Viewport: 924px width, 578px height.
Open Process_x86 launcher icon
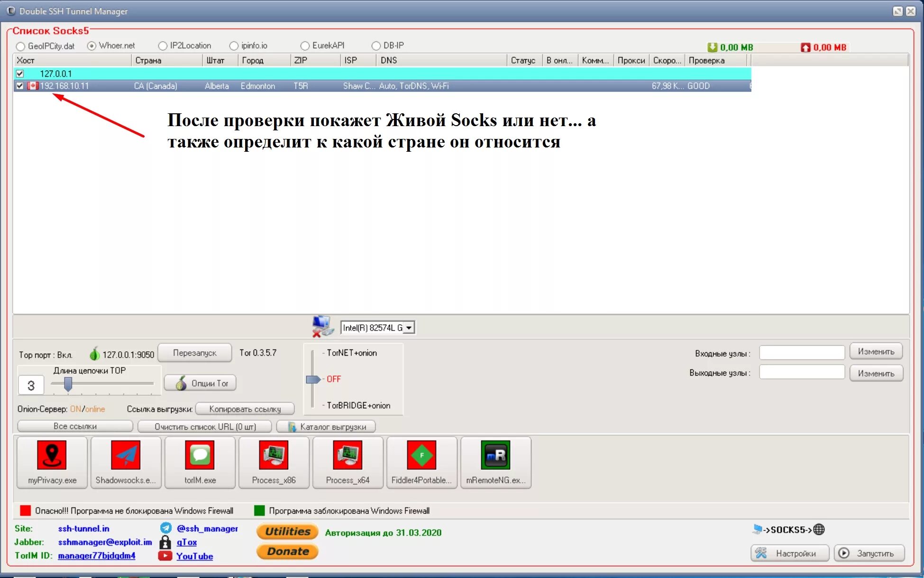[x=274, y=462]
